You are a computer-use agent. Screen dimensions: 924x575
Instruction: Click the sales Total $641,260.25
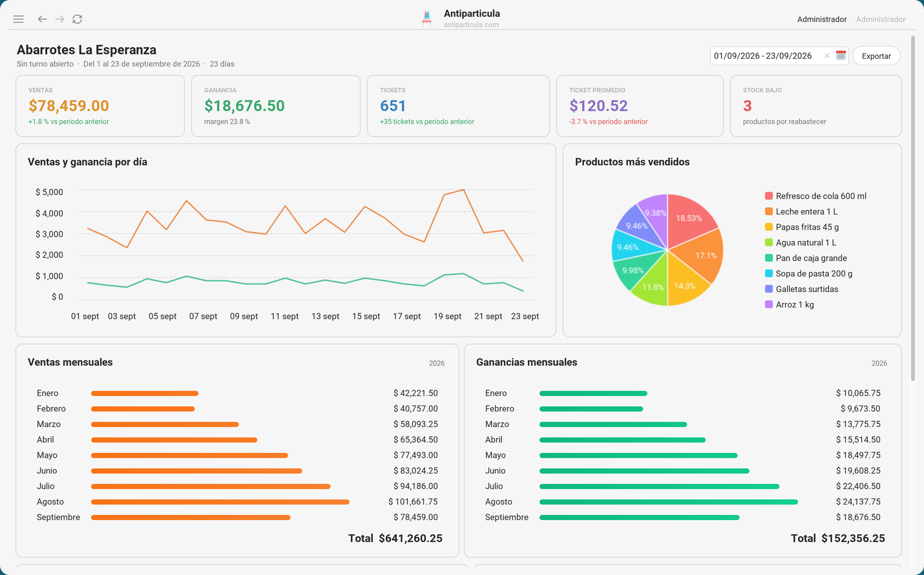pyautogui.click(x=395, y=538)
